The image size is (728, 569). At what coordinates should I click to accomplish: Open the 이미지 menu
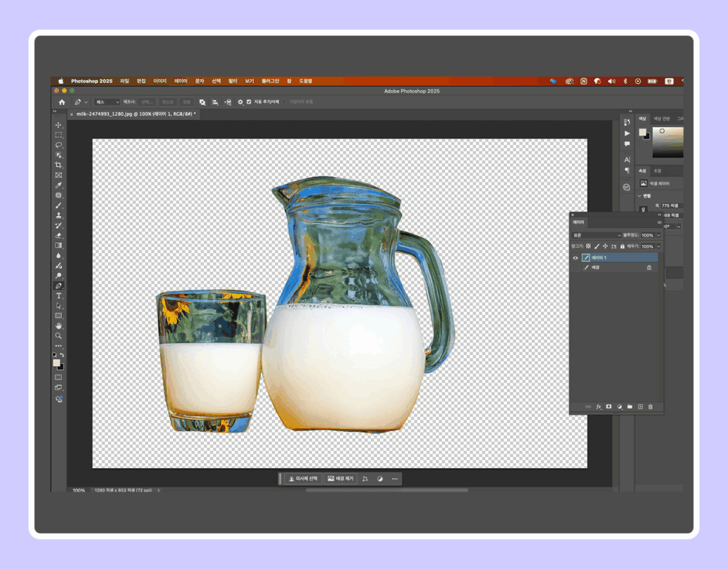pos(160,81)
